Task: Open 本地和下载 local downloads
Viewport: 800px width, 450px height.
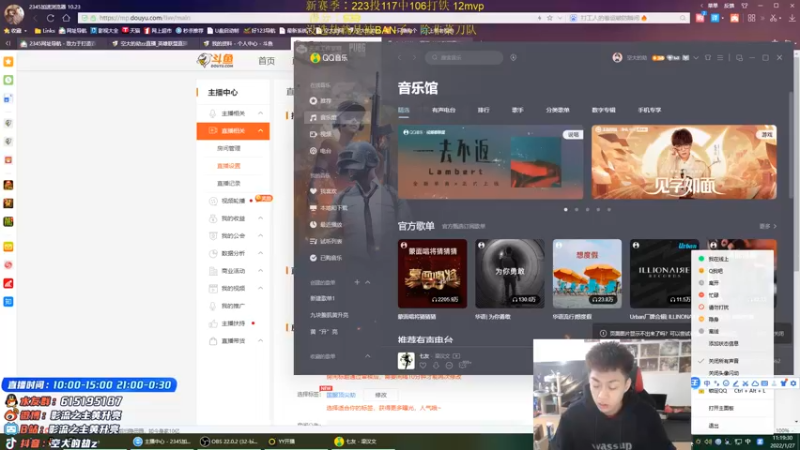Action: tap(329, 208)
